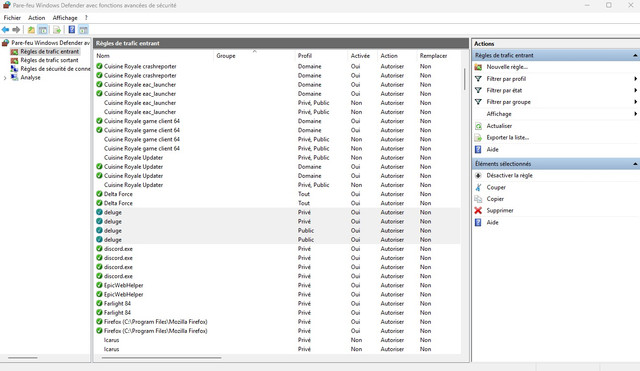Open the ? help menu
Image resolution: width=640 pixels, height=371 pixels.
coord(86,18)
